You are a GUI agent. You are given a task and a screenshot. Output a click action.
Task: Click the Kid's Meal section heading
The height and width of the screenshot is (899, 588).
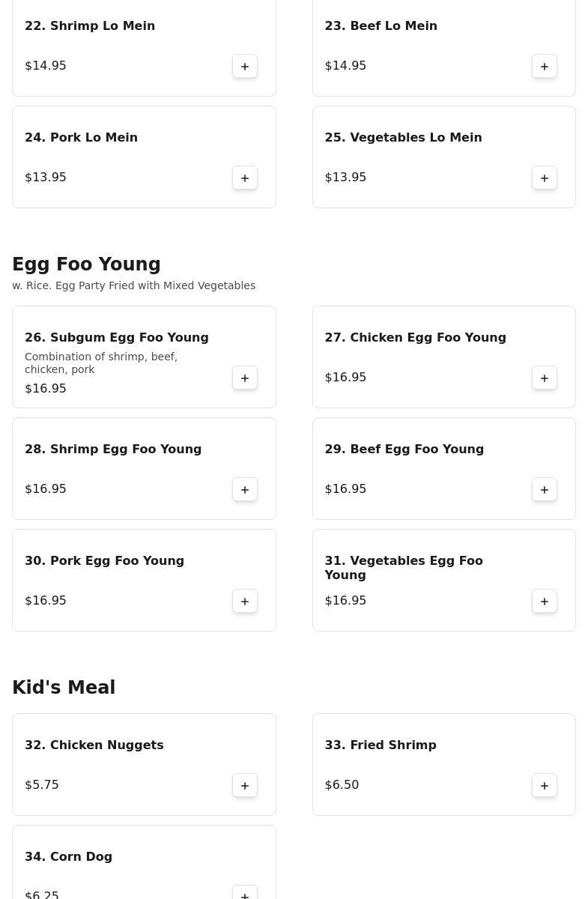point(64,688)
